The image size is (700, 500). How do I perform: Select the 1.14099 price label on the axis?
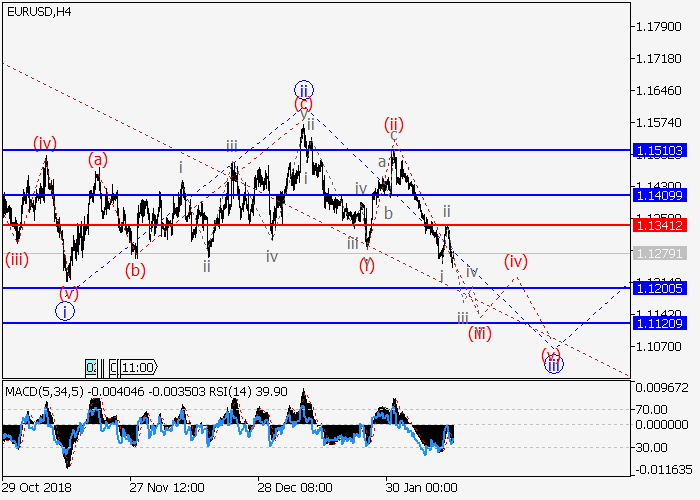(x=659, y=195)
